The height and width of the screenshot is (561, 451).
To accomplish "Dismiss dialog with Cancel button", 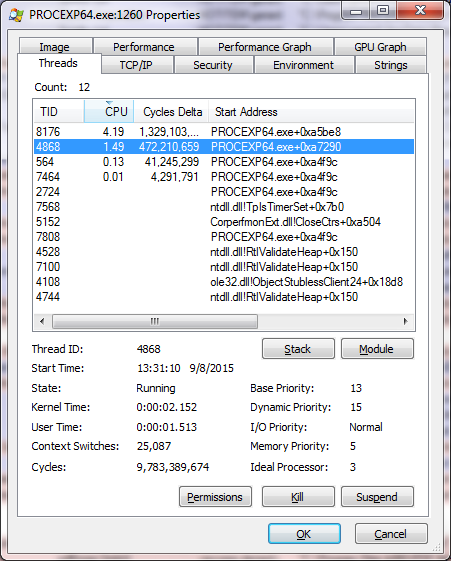I will tap(391, 534).
